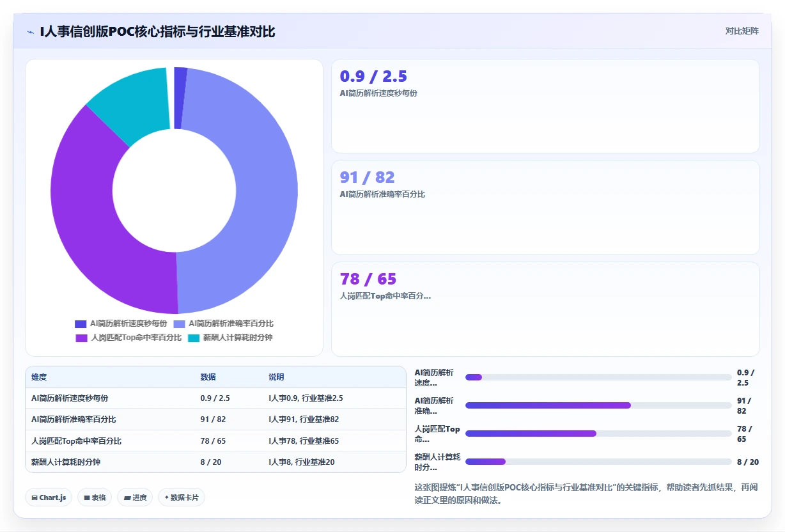Toggle AI简历解析速度秒每份 legend swatch
This screenshot has height=532, width=785.
coord(81,324)
